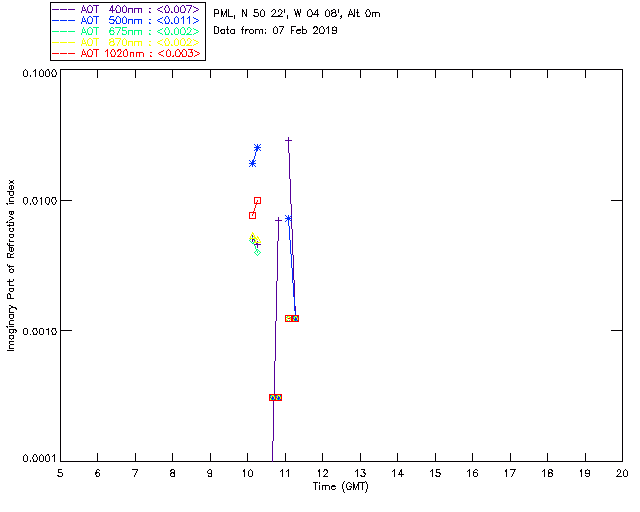
Task: Click the x-axis tick label 5
Action: (60, 473)
